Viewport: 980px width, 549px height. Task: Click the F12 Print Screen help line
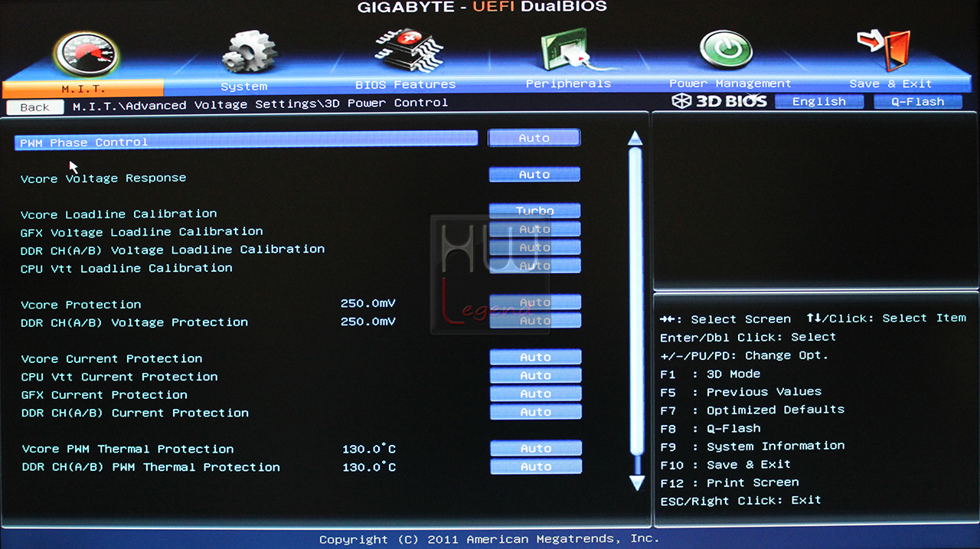[x=730, y=483]
